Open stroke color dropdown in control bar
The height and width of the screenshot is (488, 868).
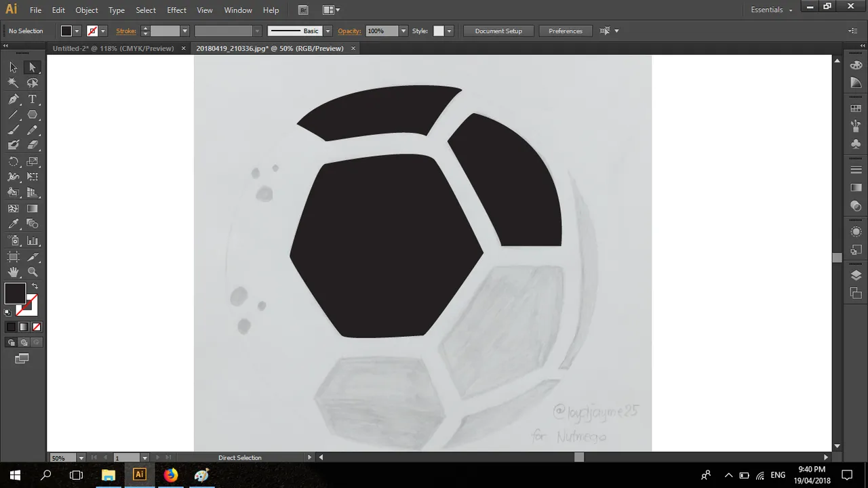[103, 31]
